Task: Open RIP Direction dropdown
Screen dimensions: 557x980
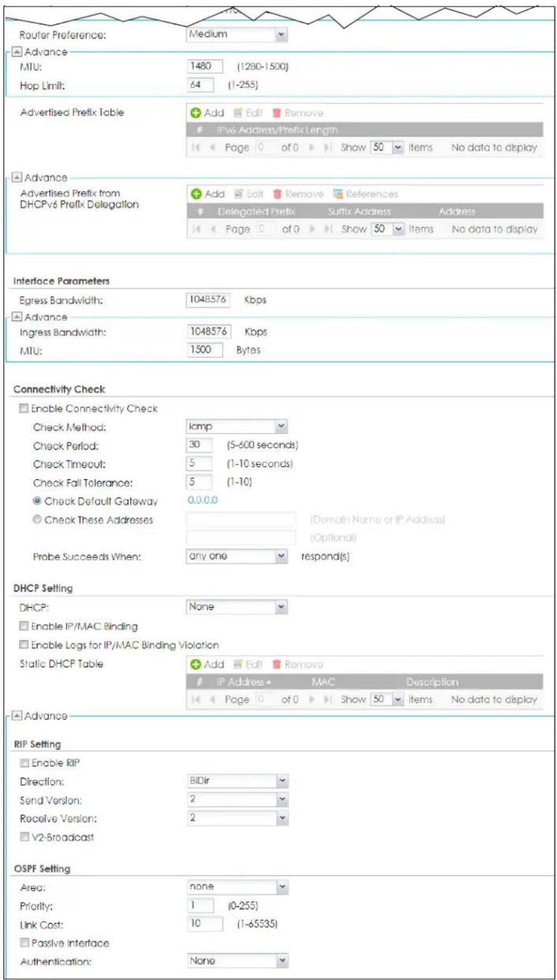Action: [238, 781]
